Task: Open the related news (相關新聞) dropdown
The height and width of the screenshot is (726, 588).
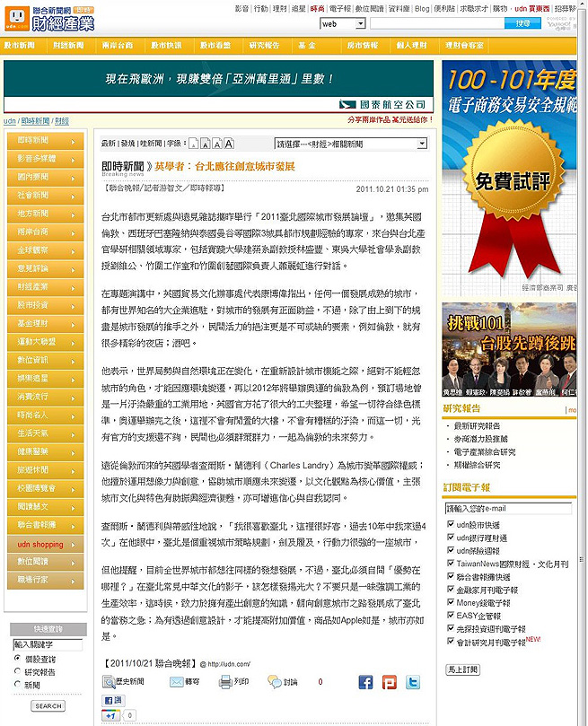Action: click(350, 144)
